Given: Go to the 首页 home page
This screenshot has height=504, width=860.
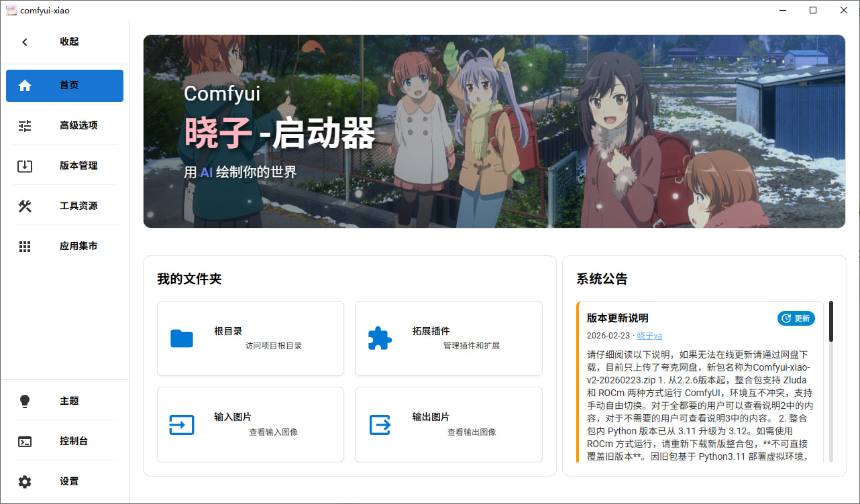Looking at the screenshot, I should (x=64, y=86).
